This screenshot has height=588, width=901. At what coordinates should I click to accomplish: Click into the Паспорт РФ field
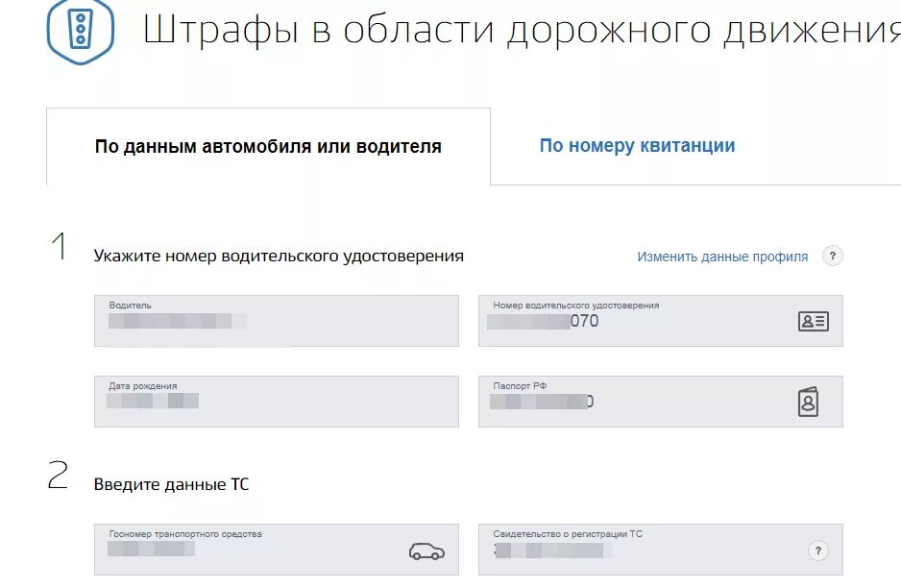coord(634,402)
